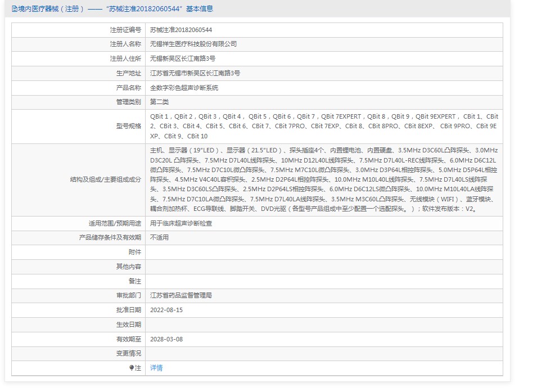Click the 生效日期 row label
The image size is (537, 392).
[x=128, y=325]
